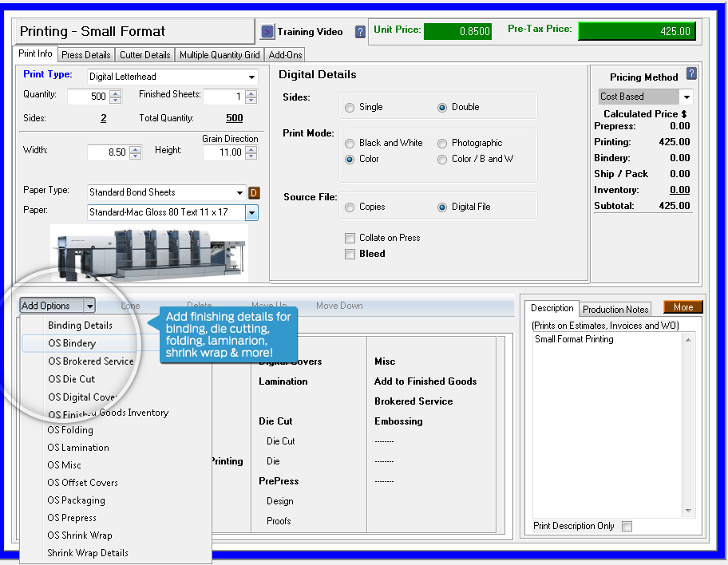Select the Single sides radio button
This screenshot has width=728, height=565.
[x=350, y=108]
